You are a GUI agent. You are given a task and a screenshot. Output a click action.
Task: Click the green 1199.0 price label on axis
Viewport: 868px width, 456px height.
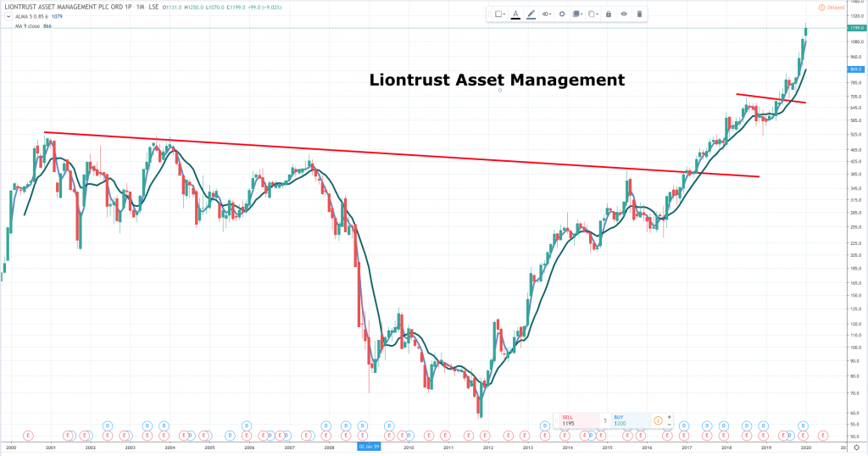coord(856,28)
